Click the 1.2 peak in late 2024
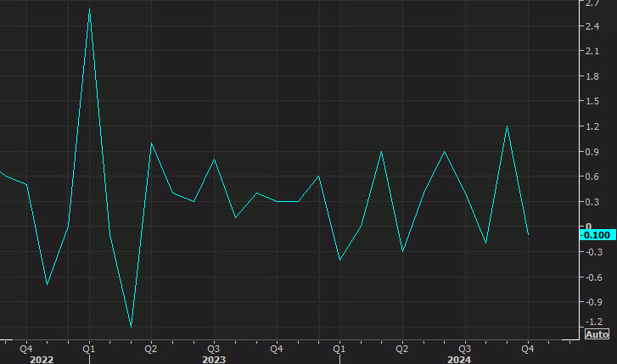Viewport: 617px width, 364px height. pos(507,126)
